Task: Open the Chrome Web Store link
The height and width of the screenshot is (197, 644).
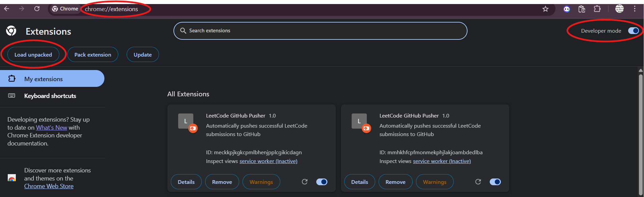Action: pos(49,186)
